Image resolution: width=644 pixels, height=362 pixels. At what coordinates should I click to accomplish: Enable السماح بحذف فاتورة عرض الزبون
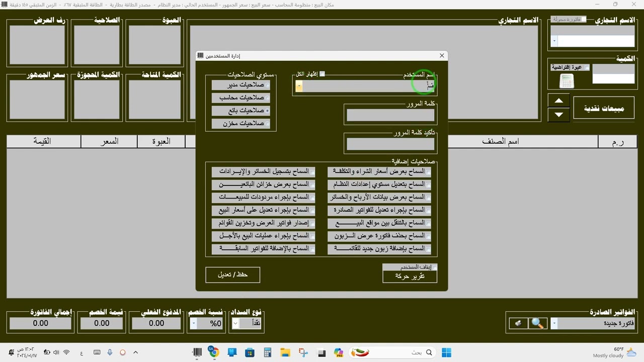point(379,236)
